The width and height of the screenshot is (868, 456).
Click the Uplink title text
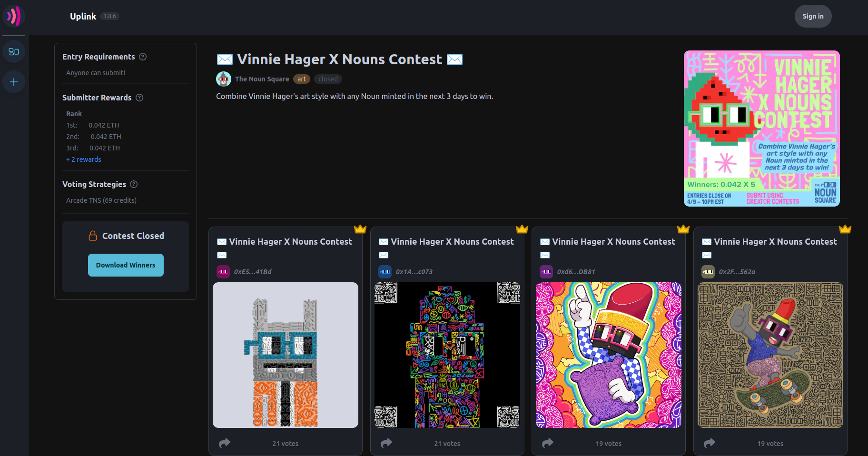tap(83, 16)
